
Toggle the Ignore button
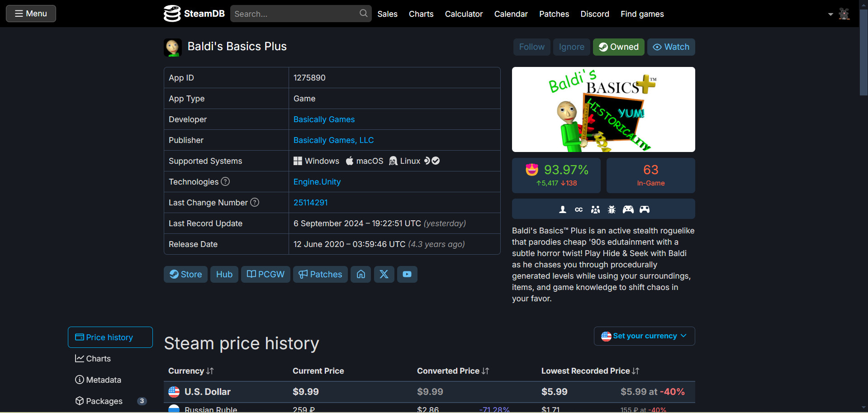click(571, 47)
